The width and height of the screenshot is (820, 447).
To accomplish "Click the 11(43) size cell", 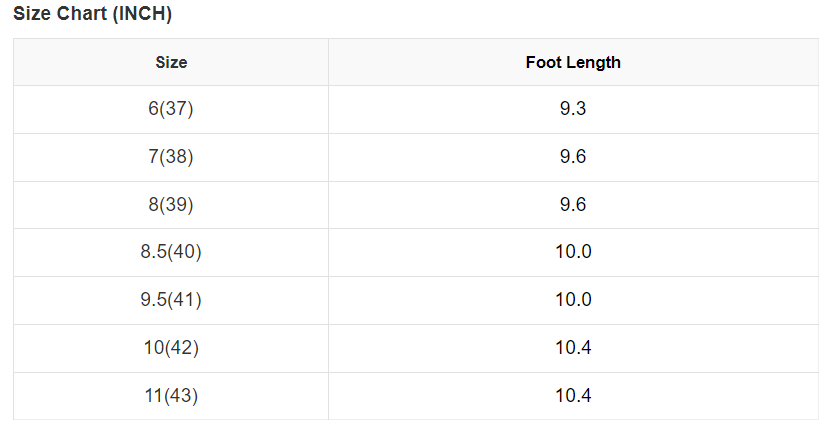I will click(171, 396).
